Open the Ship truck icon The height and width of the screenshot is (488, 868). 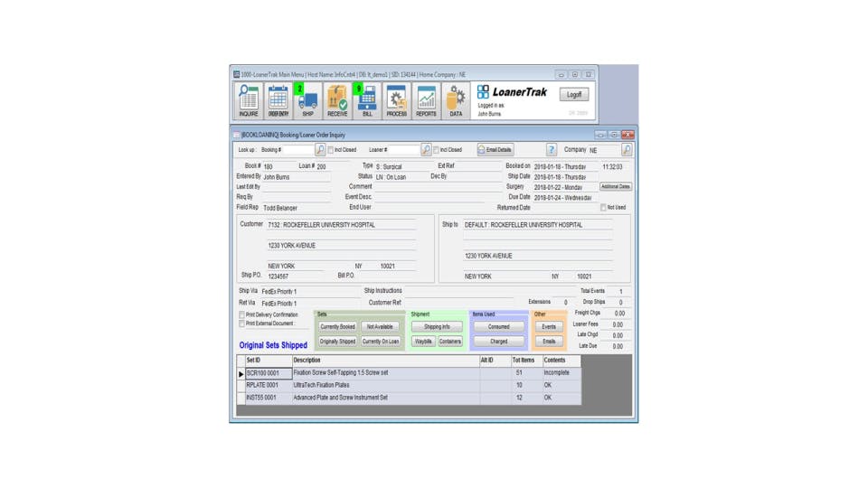coord(307,100)
